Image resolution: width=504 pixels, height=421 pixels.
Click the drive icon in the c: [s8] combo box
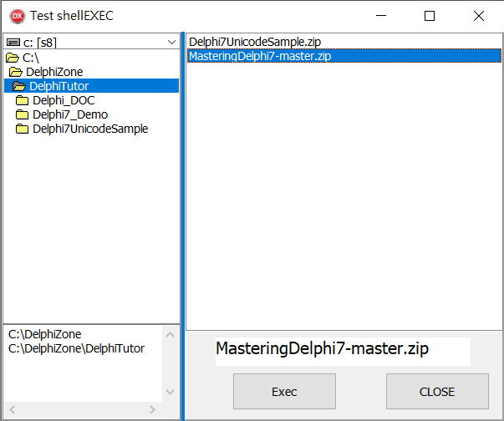click(13, 42)
